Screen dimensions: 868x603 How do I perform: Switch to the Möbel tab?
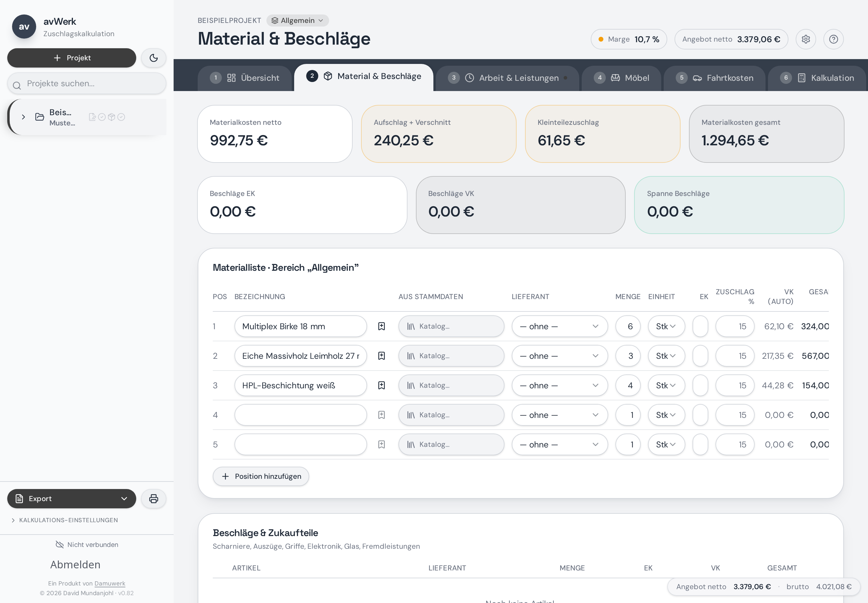(621, 78)
